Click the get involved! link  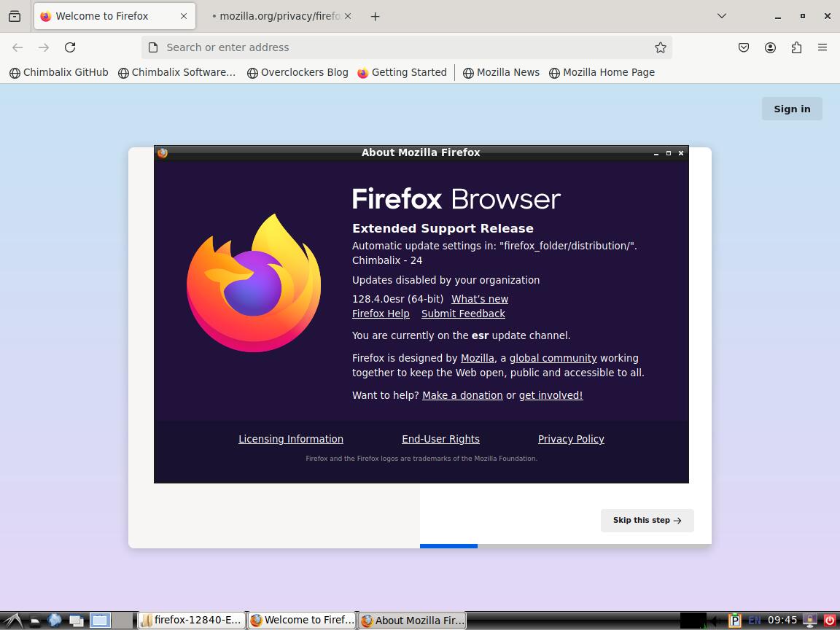tap(551, 395)
